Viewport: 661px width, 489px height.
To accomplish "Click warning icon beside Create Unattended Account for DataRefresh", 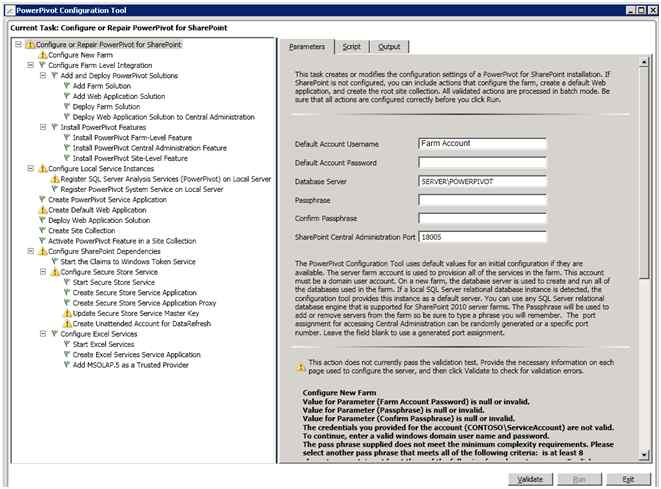I will (67, 324).
